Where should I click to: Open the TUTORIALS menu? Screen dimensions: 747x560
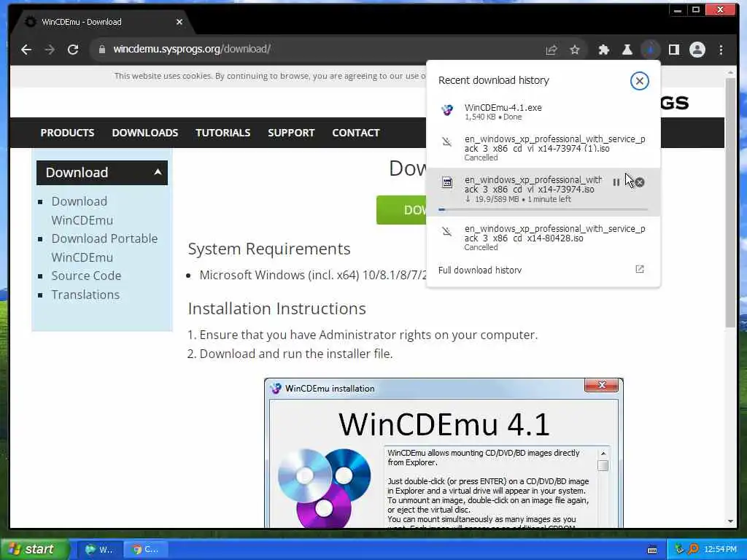click(223, 133)
